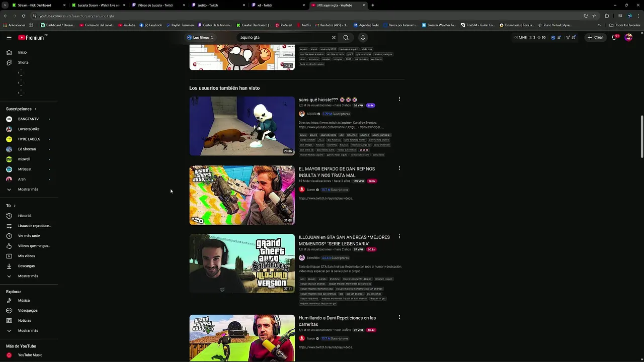This screenshot has height=362, width=644.
Task: Open LucastaStrike channel subscription
Action: coord(28,129)
